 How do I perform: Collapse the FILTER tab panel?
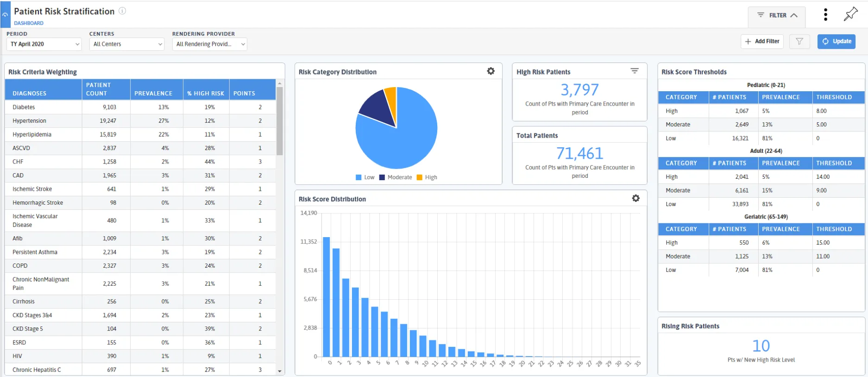click(x=777, y=15)
